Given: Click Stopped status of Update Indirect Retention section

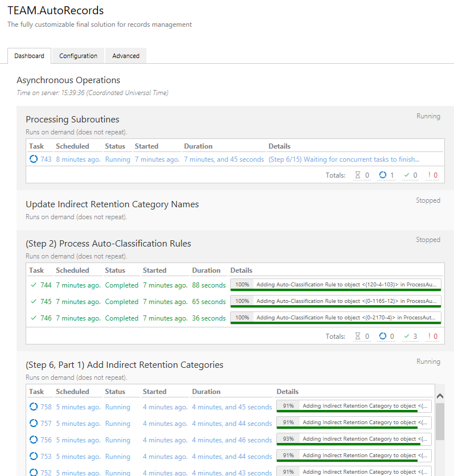Looking at the screenshot, I should coord(428,200).
